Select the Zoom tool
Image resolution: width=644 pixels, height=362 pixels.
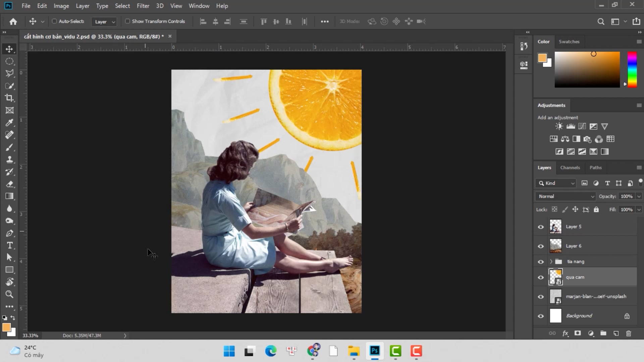tap(9, 294)
